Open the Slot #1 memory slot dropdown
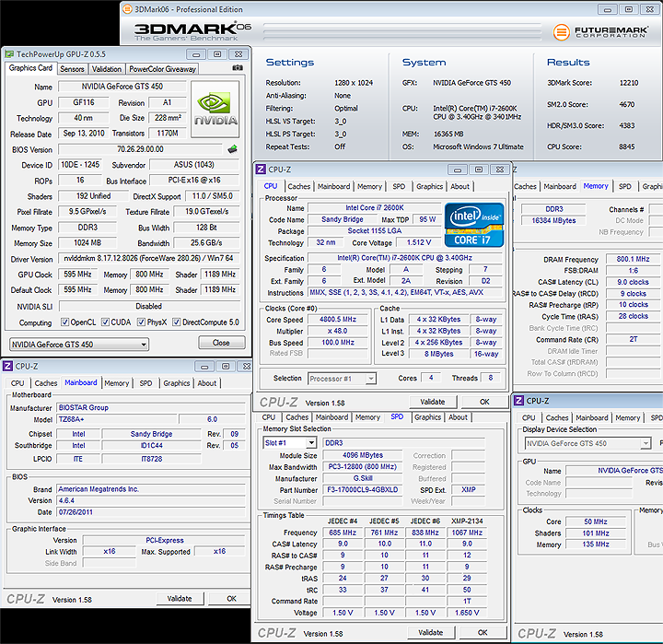This screenshot has height=644, width=663. (290, 442)
